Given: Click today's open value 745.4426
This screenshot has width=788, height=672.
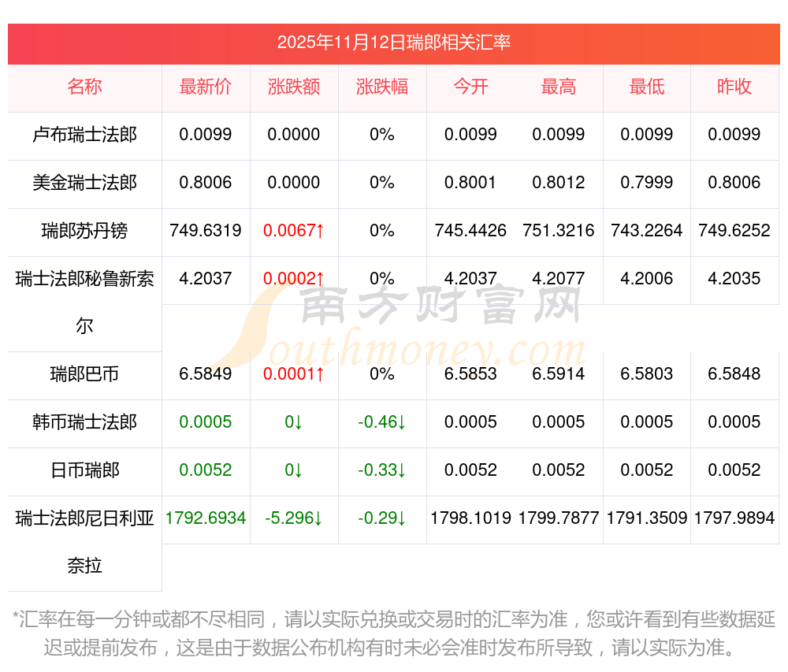Looking at the screenshot, I should pyautogui.click(x=470, y=231).
